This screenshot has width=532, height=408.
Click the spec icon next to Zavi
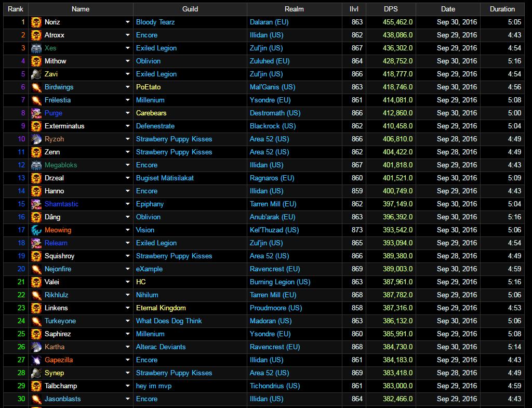tap(36, 74)
